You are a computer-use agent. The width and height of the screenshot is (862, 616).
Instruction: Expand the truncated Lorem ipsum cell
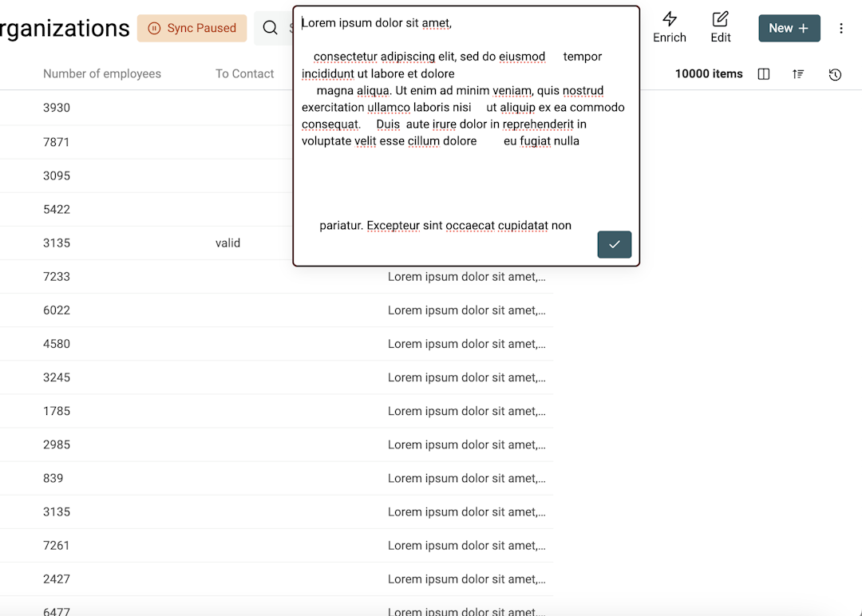pyautogui.click(x=467, y=276)
